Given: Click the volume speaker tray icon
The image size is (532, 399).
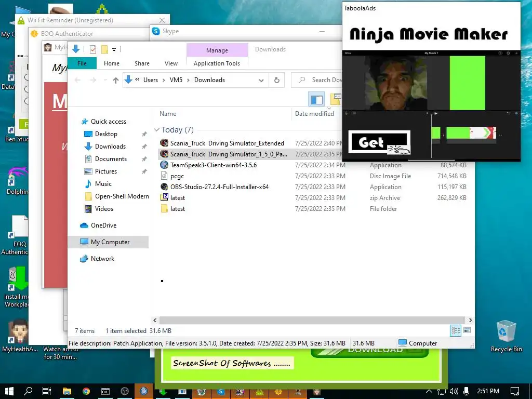Looking at the screenshot, I should click(x=454, y=391).
